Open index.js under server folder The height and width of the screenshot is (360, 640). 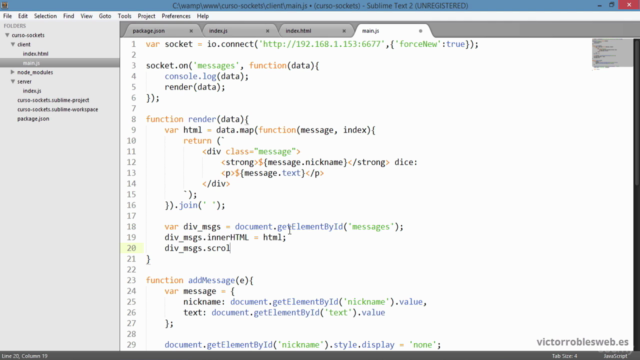pos(32,91)
